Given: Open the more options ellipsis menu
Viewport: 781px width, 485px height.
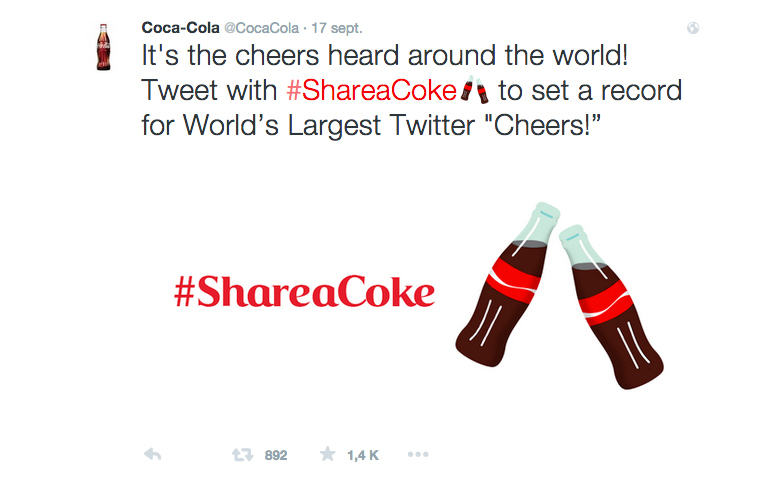Looking at the screenshot, I should tap(418, 455).
